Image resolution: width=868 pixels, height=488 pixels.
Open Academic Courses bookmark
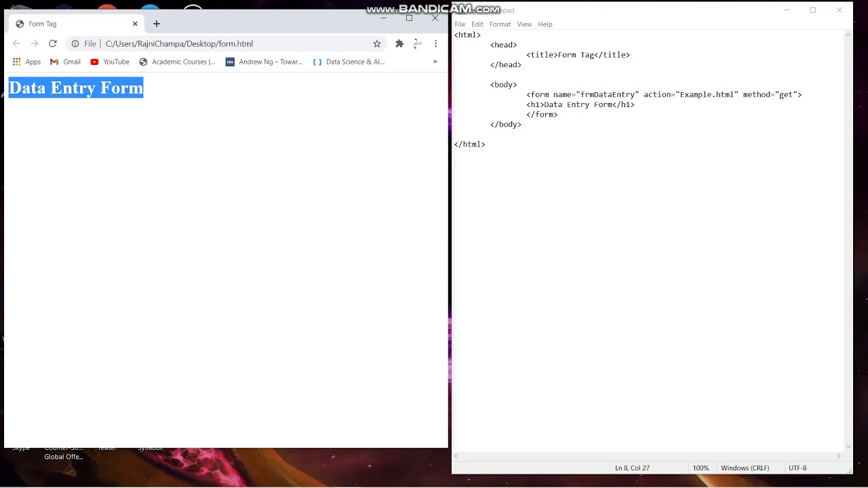(x=177, y=62)
